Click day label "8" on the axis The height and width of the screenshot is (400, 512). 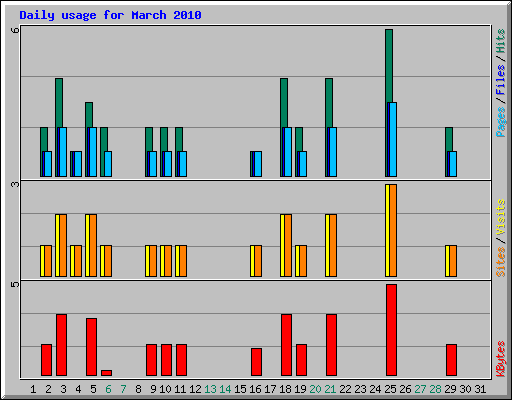point(138,389)
